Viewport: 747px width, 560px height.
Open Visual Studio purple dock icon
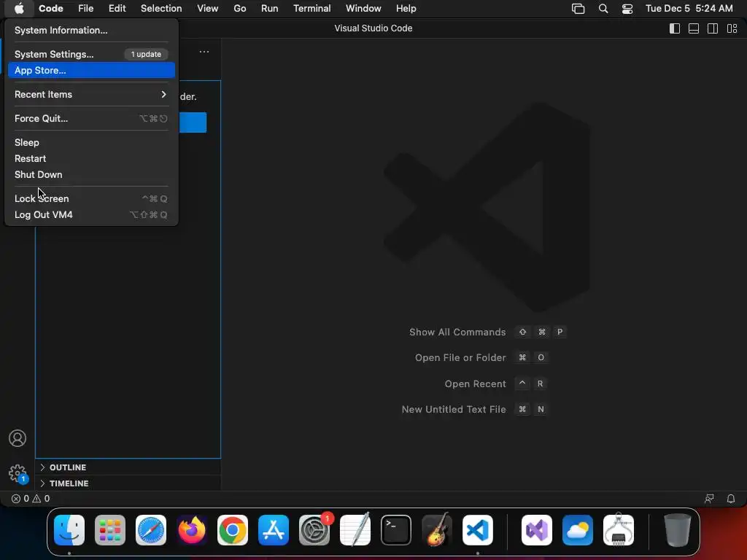coord(537,530)
